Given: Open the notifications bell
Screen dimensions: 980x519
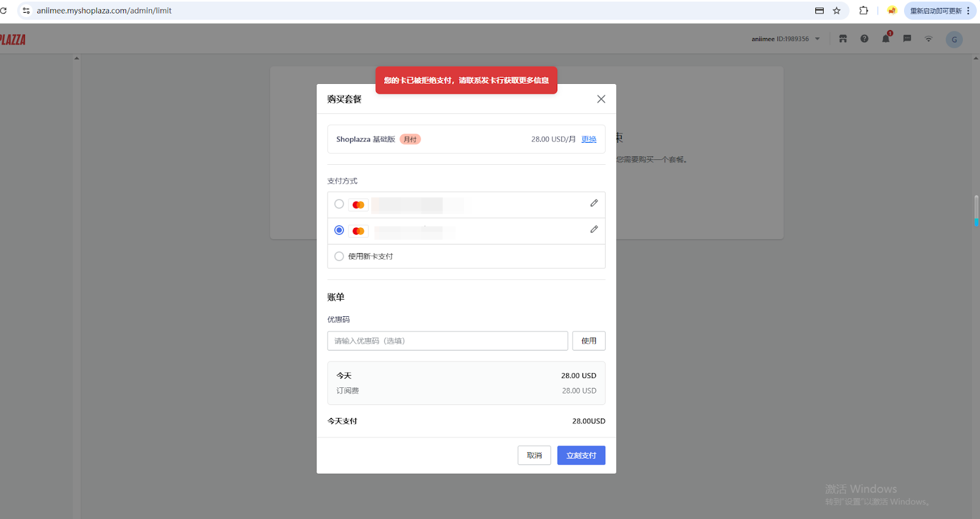Looking at the screenshot, I should pos(886,39).
